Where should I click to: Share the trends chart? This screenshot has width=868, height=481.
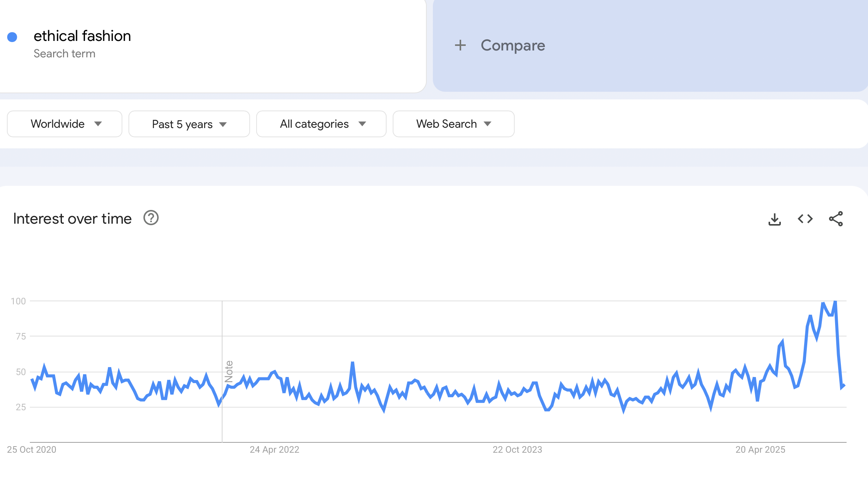coord(835,219)
